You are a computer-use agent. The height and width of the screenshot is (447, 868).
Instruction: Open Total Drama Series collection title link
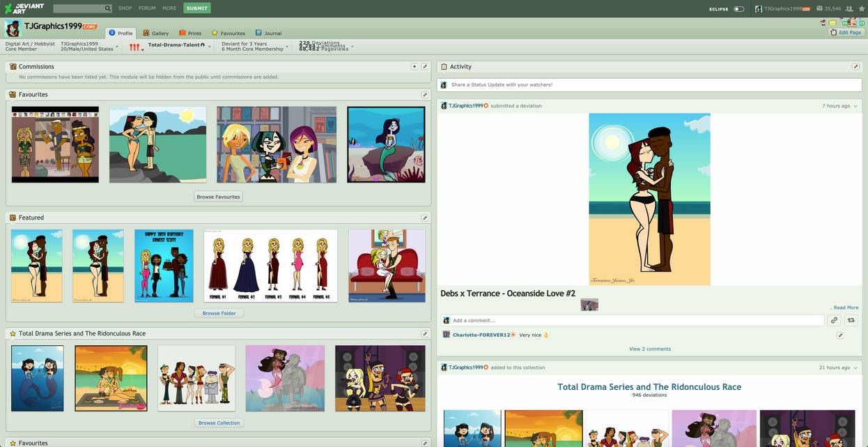pyautogui.click(x=649, y=386)
